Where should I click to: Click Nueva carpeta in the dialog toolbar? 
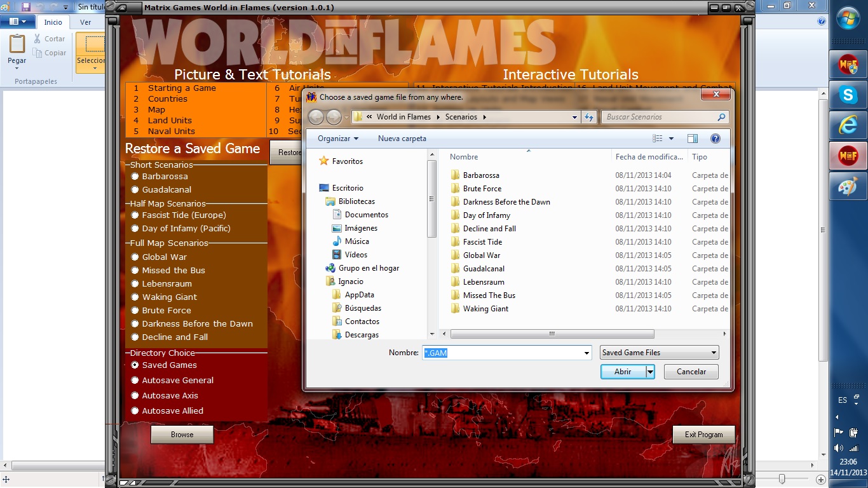click(x=402, y=139)
